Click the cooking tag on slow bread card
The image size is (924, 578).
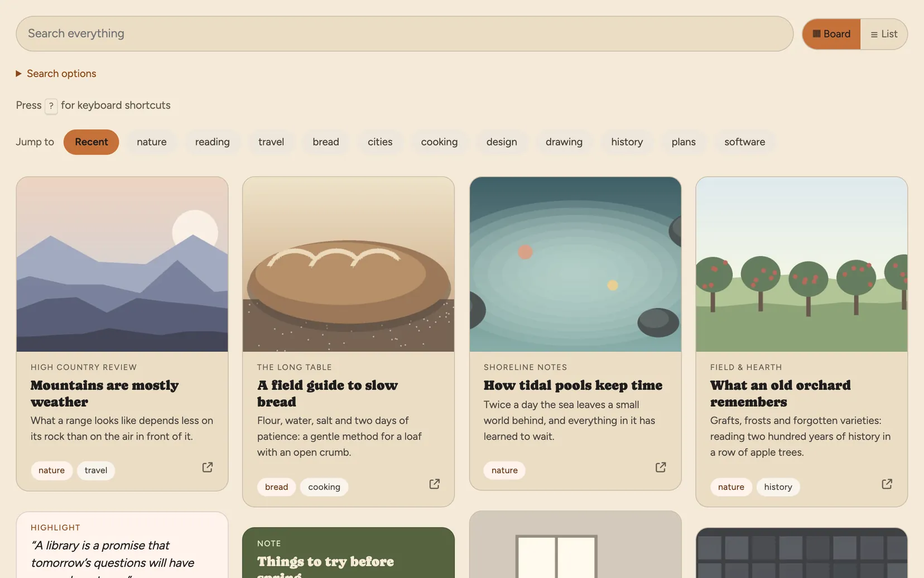(324, 487)
